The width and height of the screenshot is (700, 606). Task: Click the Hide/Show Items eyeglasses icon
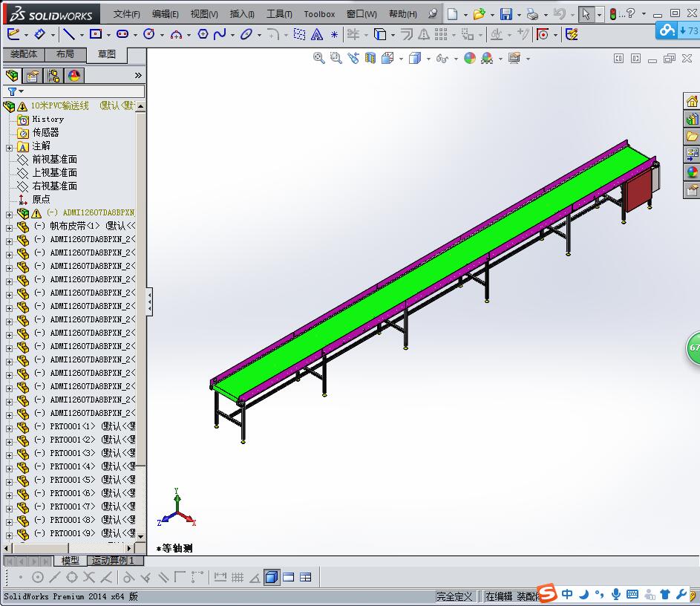point(441,58)
